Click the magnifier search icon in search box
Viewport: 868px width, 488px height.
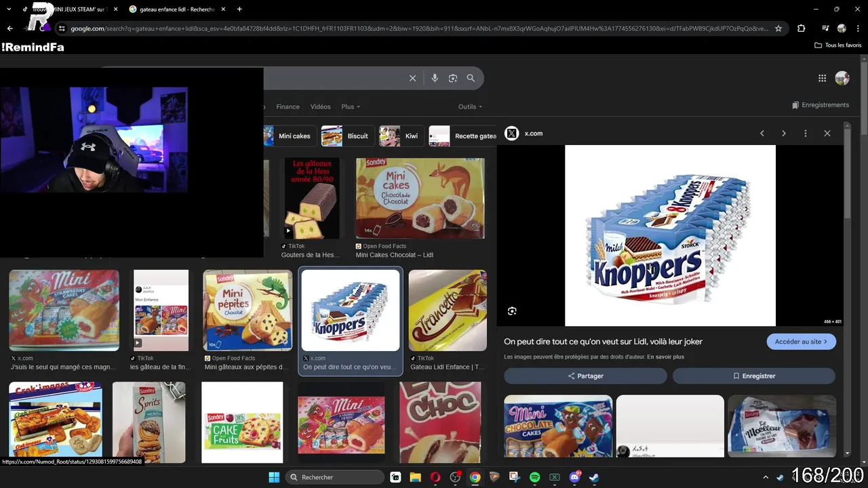click(471, 78)
